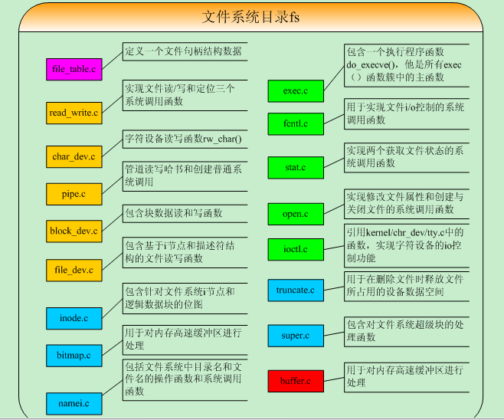Select the ioctl.c box
The height and width of the screenshot is (420, 504).
(x=296, y=249)
